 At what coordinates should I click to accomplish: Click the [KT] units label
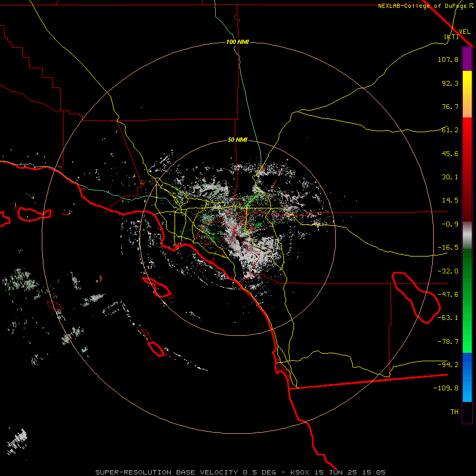click(452, 36)
